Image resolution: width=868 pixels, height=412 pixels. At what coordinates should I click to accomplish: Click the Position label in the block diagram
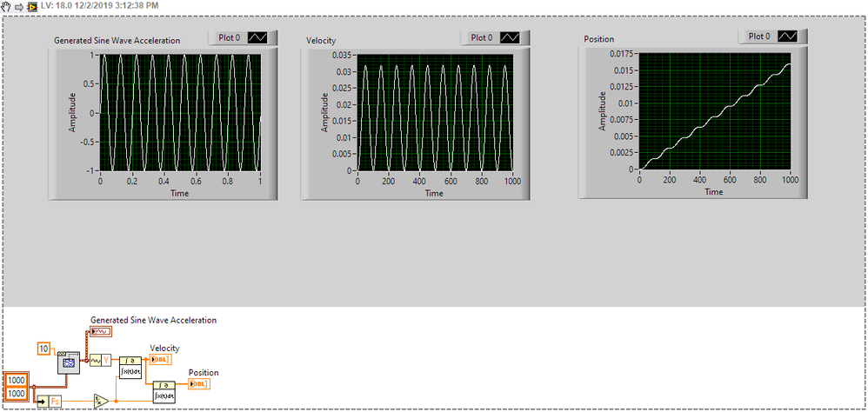click(204, 372)
